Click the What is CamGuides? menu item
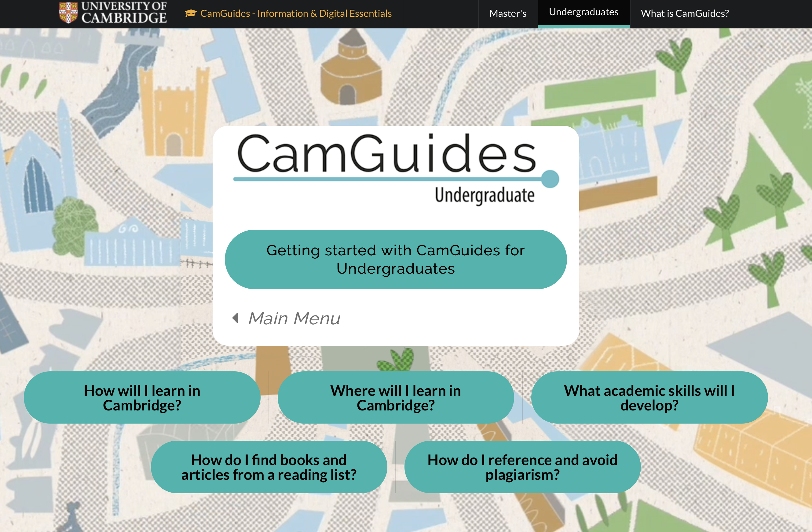Image resolution: width=812 pixels, height=532 pixels. click(x=685, y=13)
